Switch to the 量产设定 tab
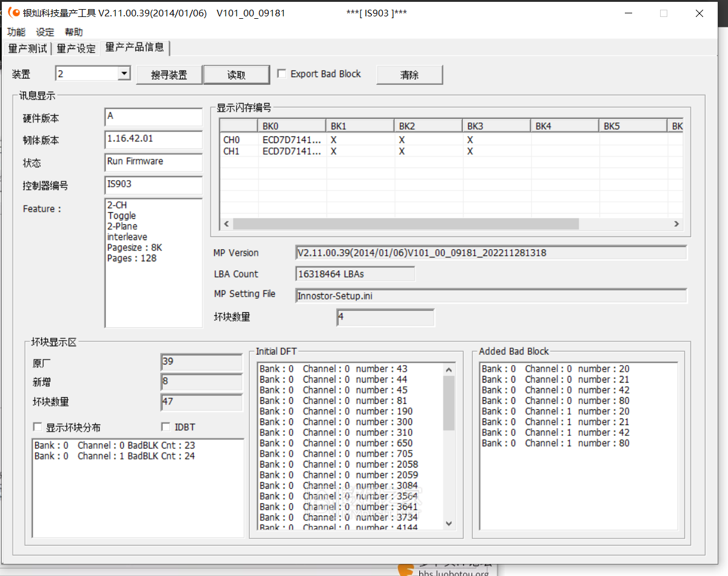This screenshot has width=728, height=576. pyautogui.click(x=76, y=49)
